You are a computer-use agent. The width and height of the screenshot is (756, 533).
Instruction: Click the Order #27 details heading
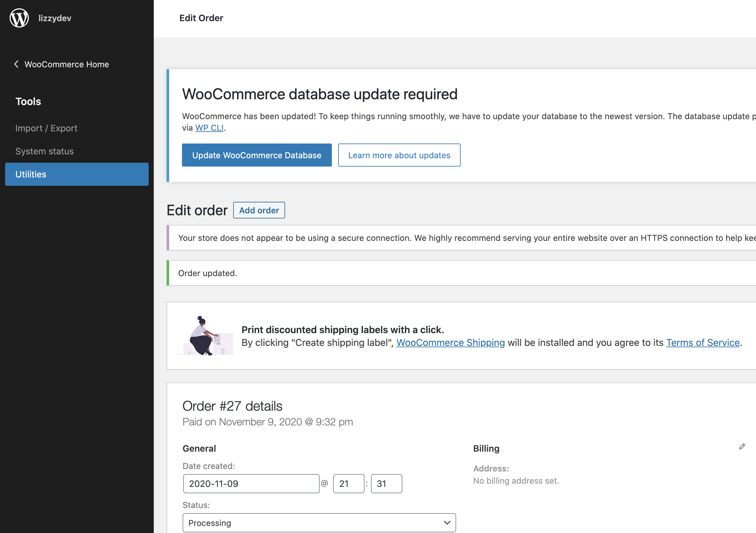[x=233, y=406]
